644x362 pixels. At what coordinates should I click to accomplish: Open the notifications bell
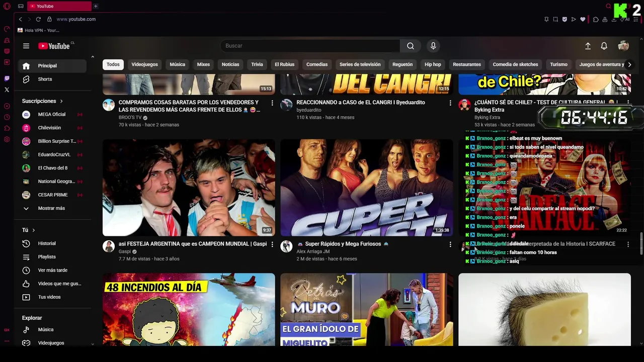(x=604, y=46)
